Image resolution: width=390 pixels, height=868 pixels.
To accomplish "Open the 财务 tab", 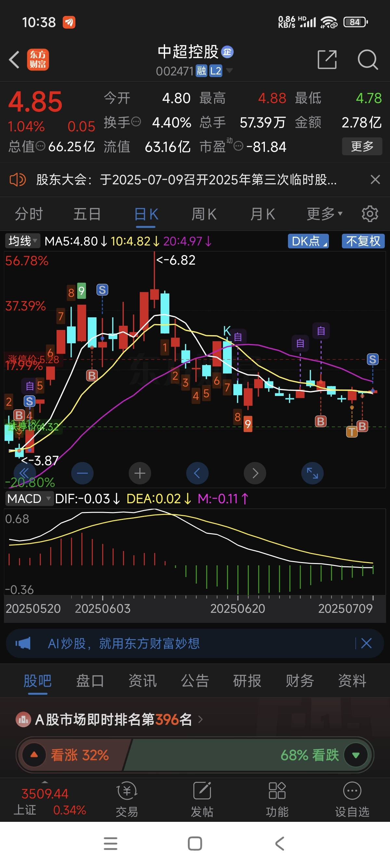I will point(300,681).
